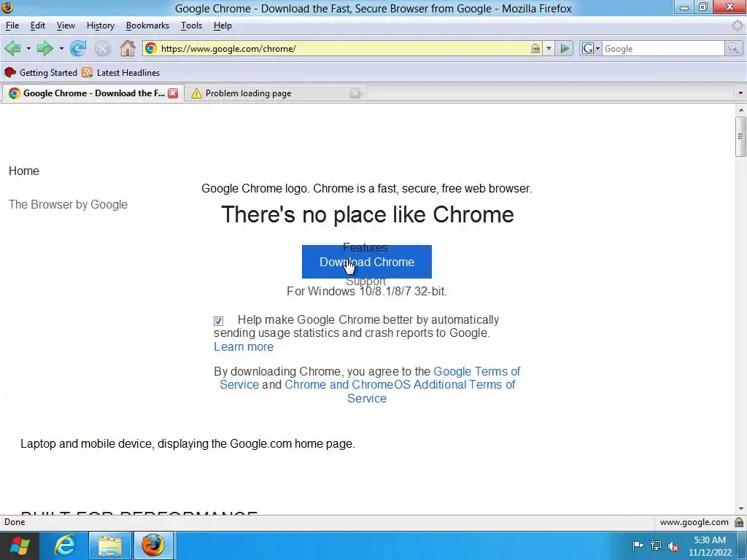Open the View menu
747x560 pixels.
66,26
